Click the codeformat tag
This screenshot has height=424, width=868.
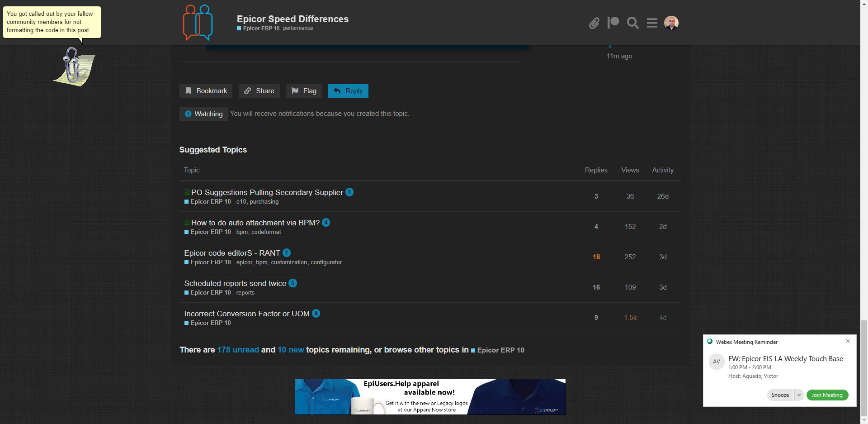coord(266,232)
